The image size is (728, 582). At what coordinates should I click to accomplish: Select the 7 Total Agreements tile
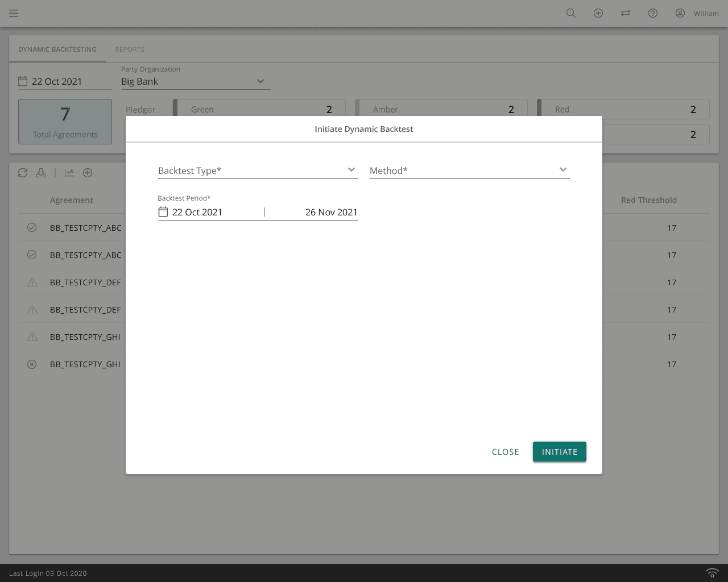click(65, 122)
